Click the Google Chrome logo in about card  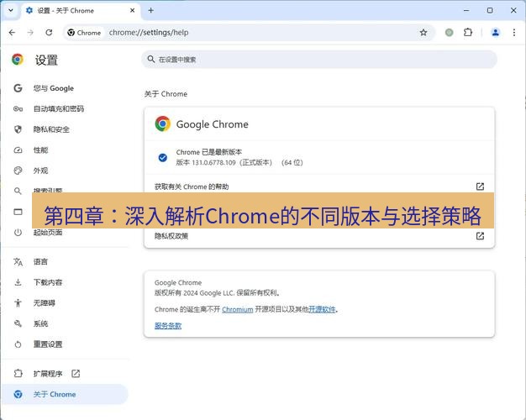(x=163, y=124)
